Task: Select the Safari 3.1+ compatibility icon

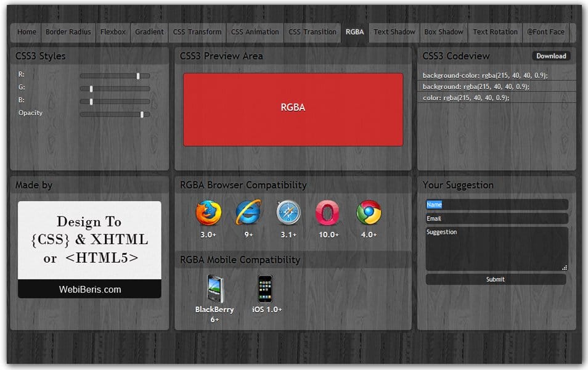Action: tap(288, 212)
